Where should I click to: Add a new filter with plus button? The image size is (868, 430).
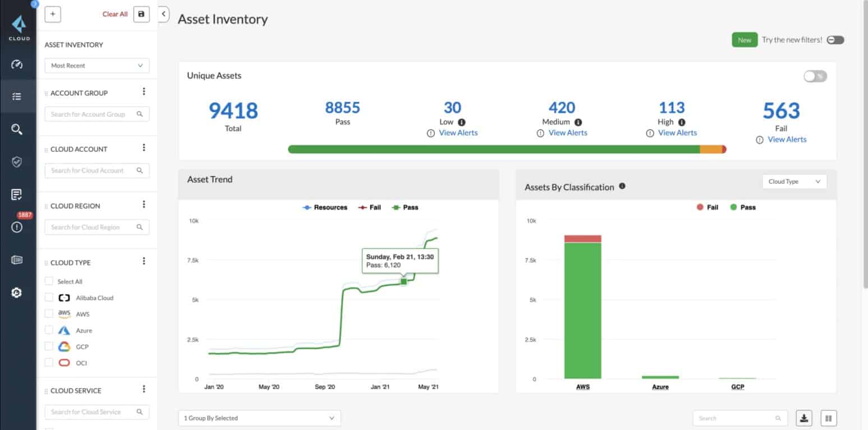[53, 14]
